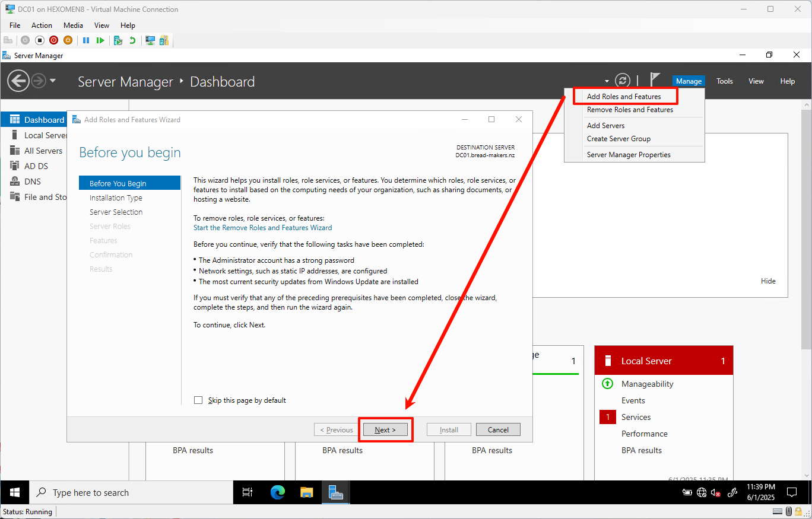Image resolution: width=812 pixels, height=519 pixels.
Task: Open 'Start the Remove Roles and Features Wizard' link
Action: click(x=262, y=228)
